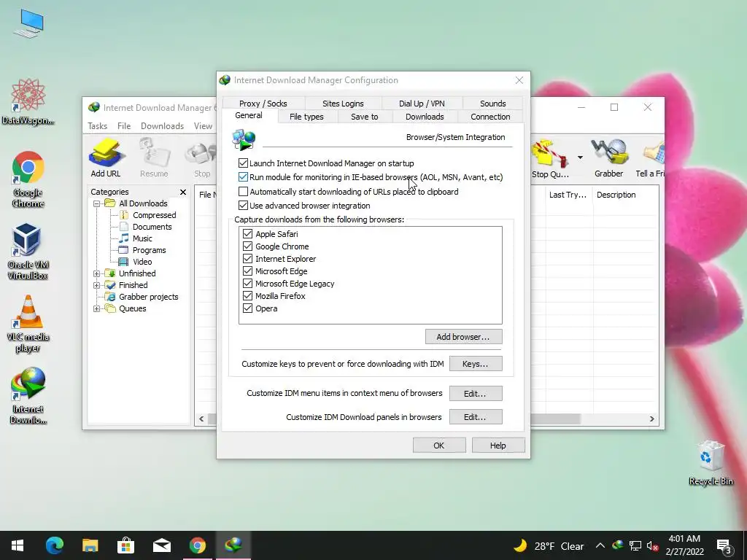Select Oracle VM VirtualBox desktop icon
Image resolution: width=747 pixels, height=560 pixels.
28,251
